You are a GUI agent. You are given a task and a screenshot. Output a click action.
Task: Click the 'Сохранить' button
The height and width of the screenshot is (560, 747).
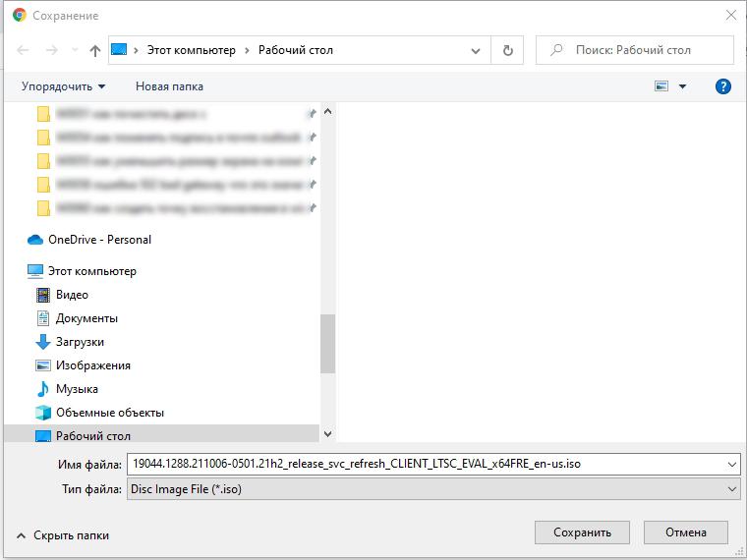coord(582,532)
